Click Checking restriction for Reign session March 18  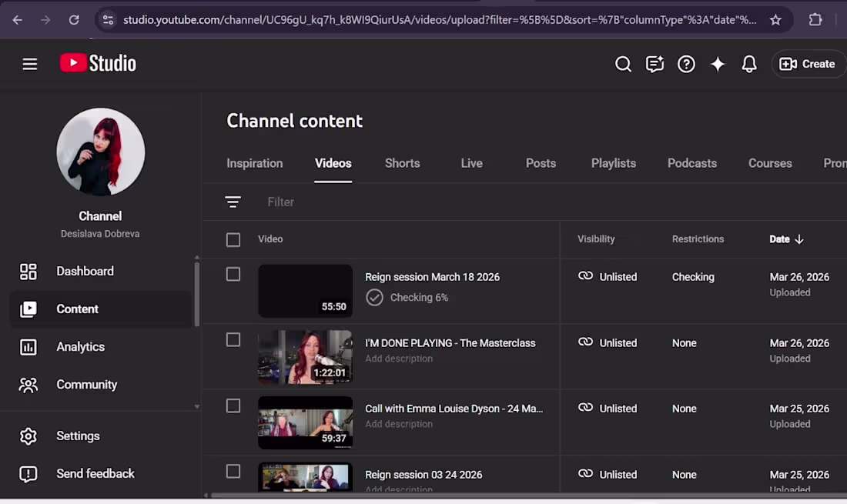[x=693, y=277]
